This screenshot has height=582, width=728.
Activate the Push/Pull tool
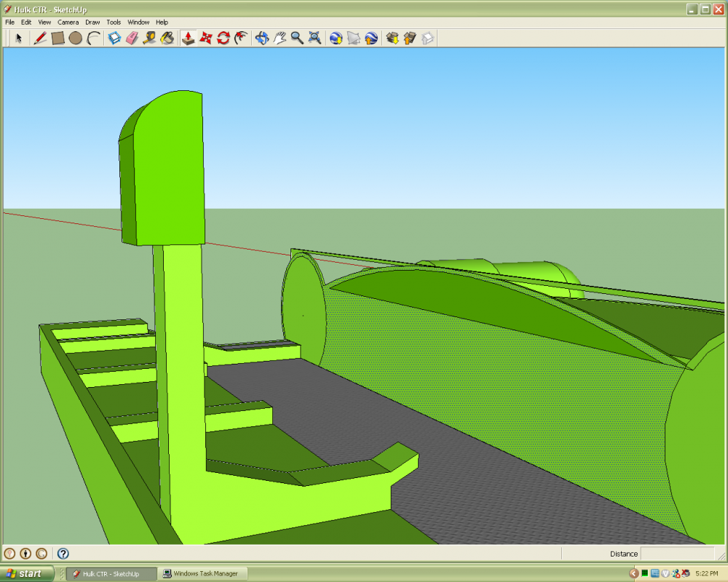pyautogui.click(x=188, y=38)
